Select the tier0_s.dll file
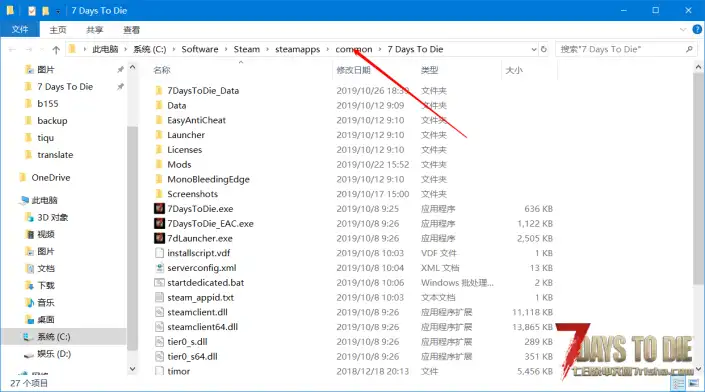 (x=187, y=342)
